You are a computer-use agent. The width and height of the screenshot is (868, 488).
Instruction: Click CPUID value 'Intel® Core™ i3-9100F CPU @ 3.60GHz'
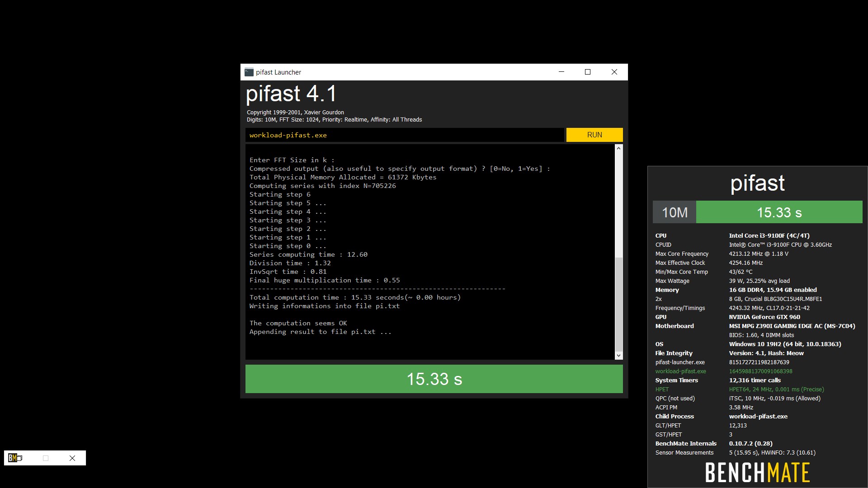click(780, 245)
